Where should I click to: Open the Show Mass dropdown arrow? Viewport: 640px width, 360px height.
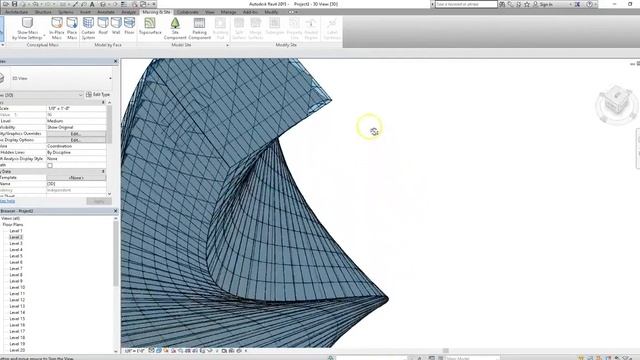point(44,35)
